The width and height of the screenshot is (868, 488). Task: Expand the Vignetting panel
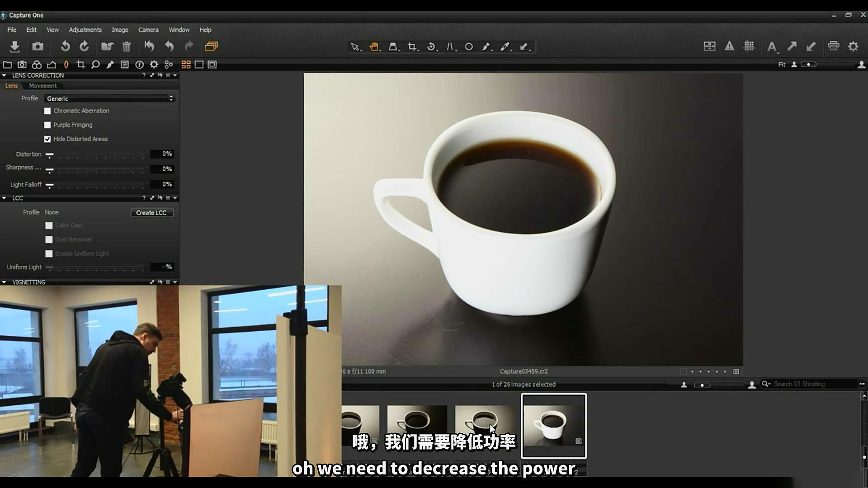pos(4,282)
